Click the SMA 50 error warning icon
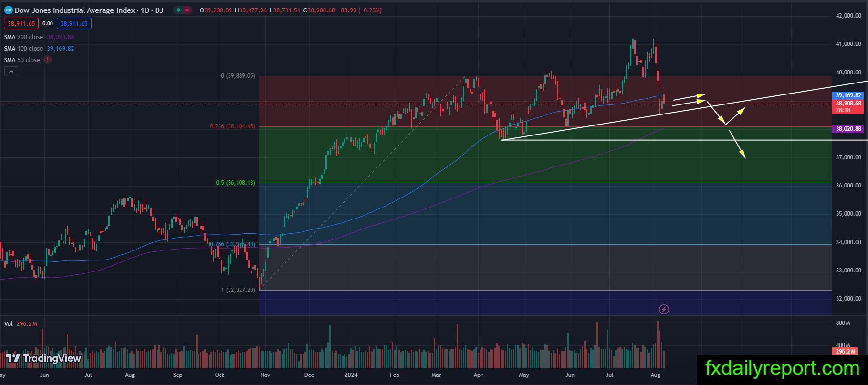Screen dimensions: 868x385 [48, 60]
